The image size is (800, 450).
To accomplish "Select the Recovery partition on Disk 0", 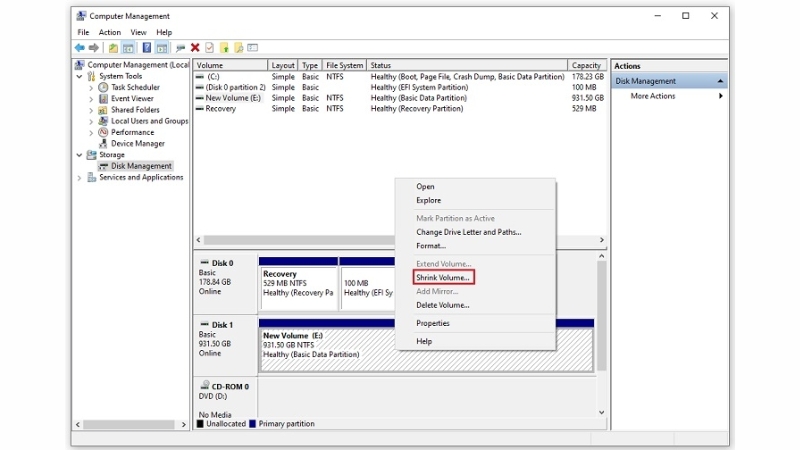I will click(297, 283).
